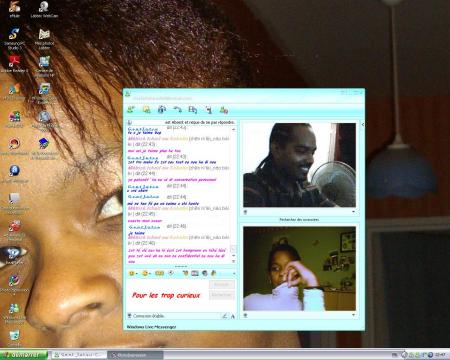Open Adobe Reader desktop shortcut
Image resolution: width=450 pixels, height=360 pixels.
click(14, 64)
